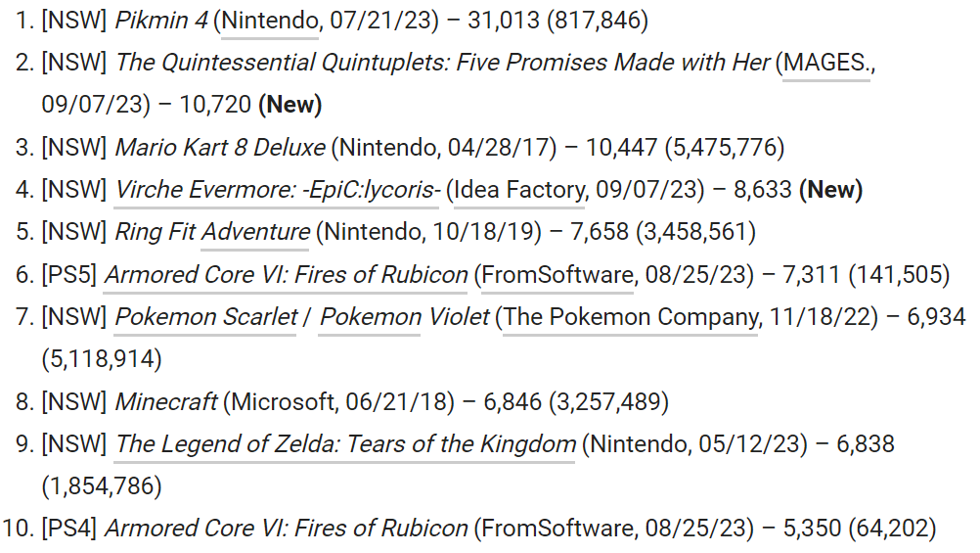The image size is (980, 553).
Task: Click the [PS4] platform tag
Action: [68, 529]
